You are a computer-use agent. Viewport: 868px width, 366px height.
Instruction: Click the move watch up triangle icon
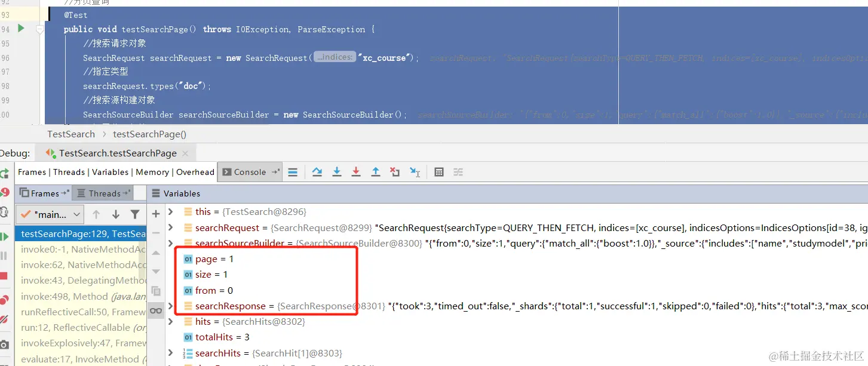(x=156, y=253)
